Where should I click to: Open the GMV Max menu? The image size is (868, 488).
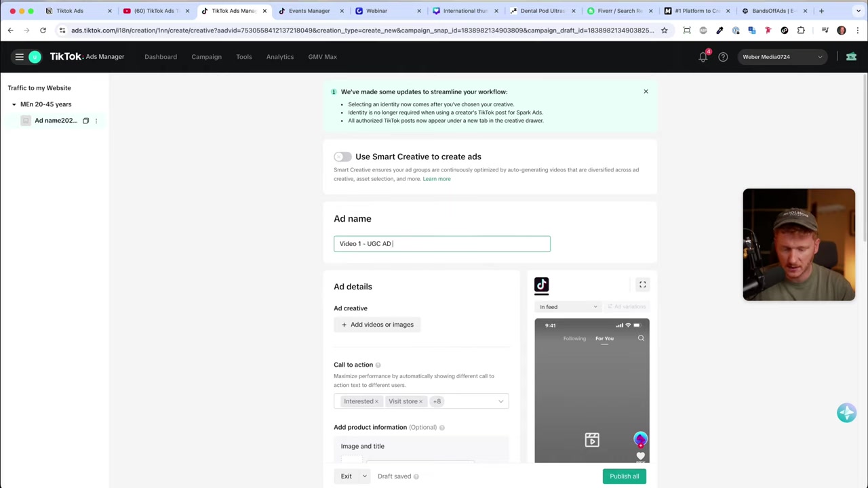(323, 57)
